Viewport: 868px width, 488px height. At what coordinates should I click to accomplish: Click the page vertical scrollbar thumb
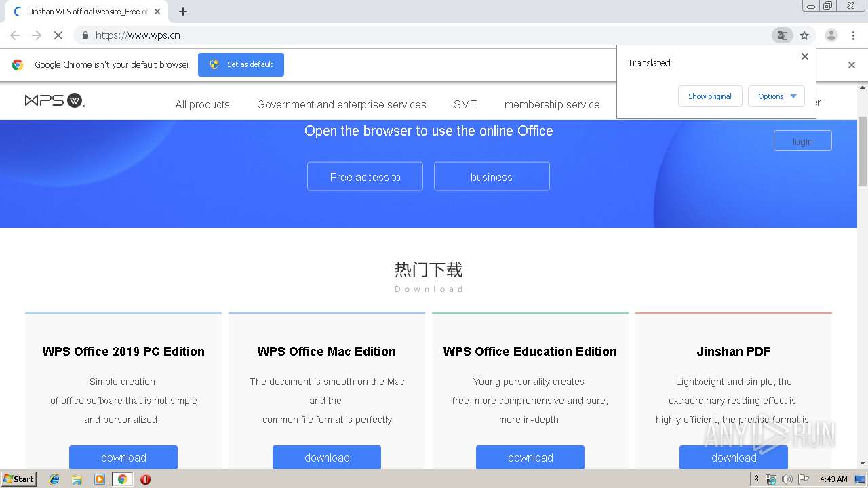863,151
